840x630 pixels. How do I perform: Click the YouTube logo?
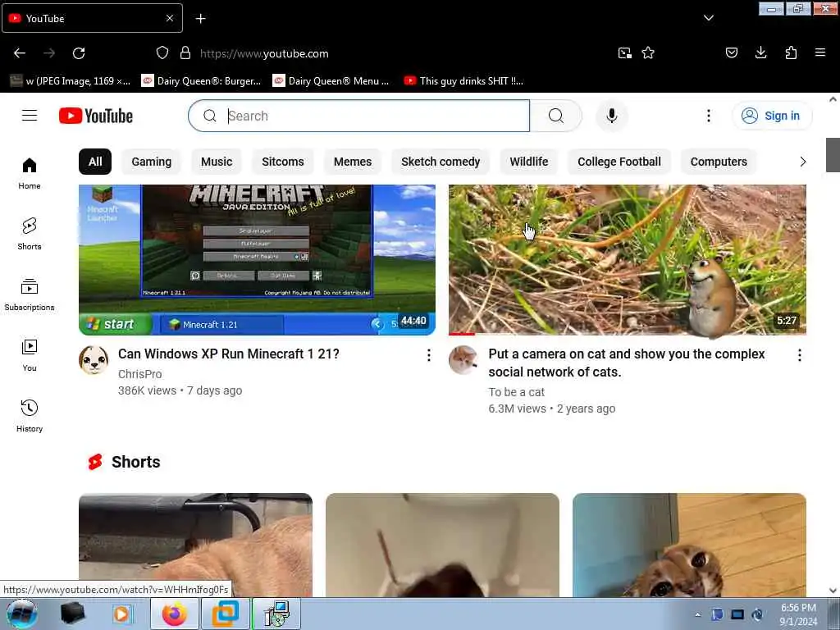pyautogui.click(x=96, y=116)
